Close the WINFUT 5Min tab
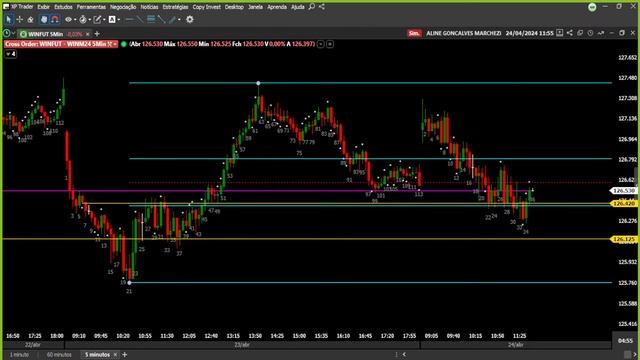Screen dimensions: 640x360 tap(88, 34)
